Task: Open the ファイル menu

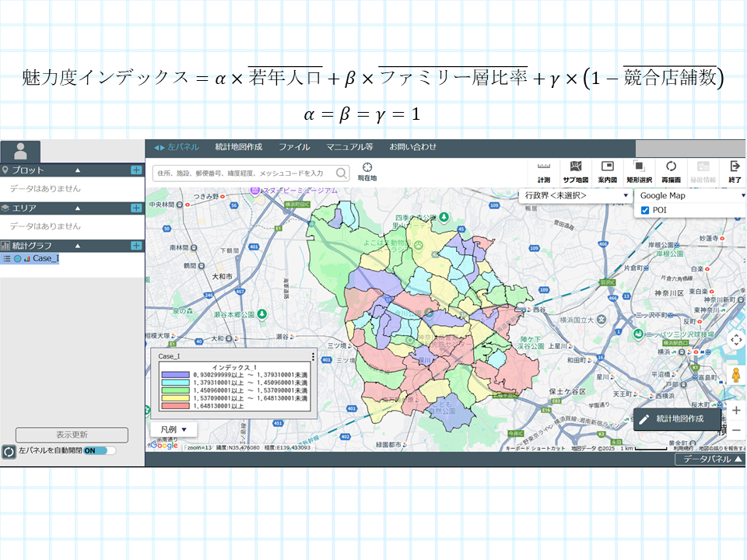Action: click(294, 147)
